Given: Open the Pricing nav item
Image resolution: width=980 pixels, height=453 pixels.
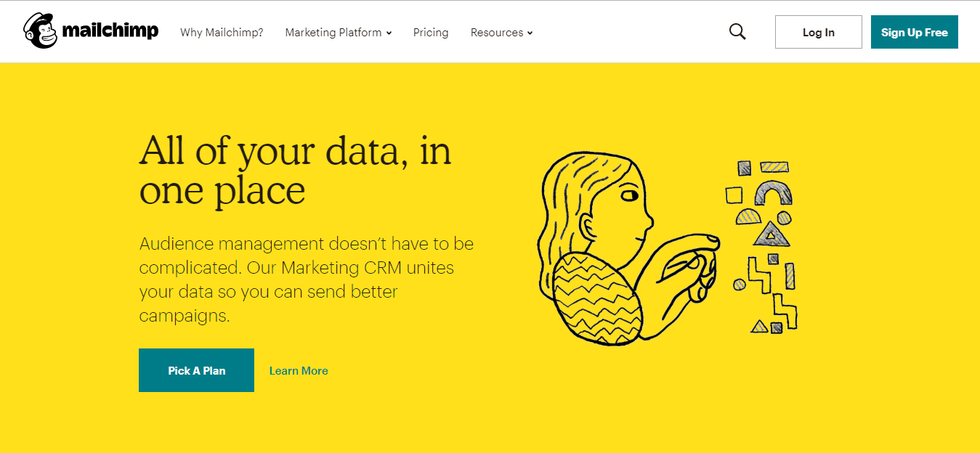Looking at the screenshot, I should (x=431, y=33).
